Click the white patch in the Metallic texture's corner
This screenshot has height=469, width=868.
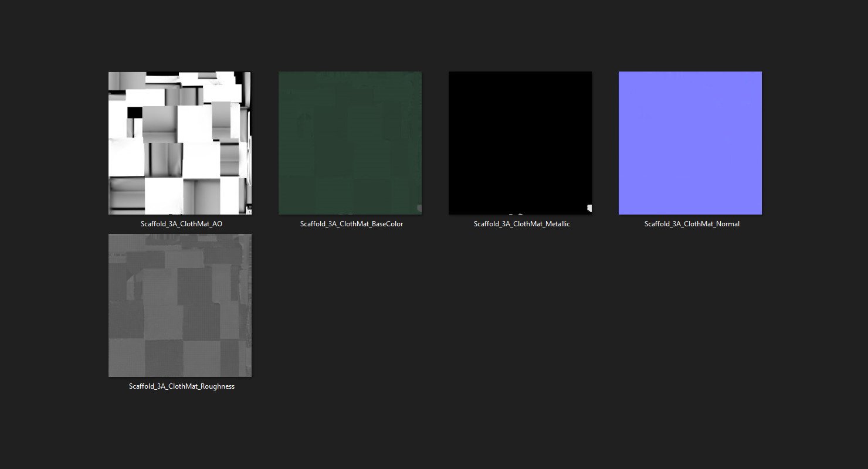coord(589,208)
